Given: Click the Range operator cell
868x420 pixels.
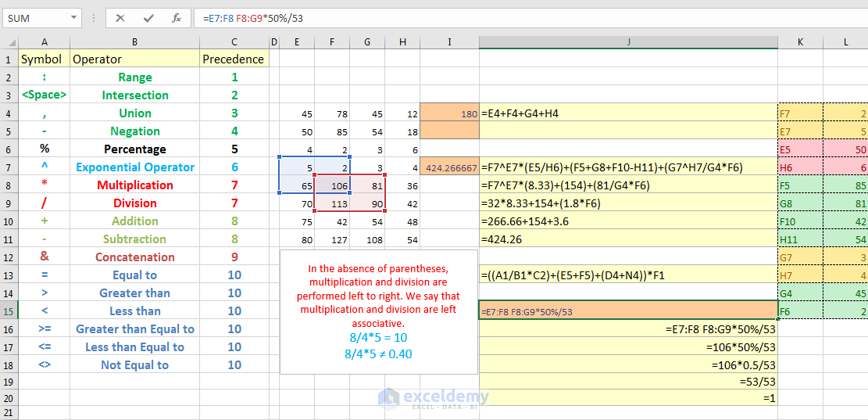Looking at the screenshot, I should pyautogui.click(x=135, y=77).
